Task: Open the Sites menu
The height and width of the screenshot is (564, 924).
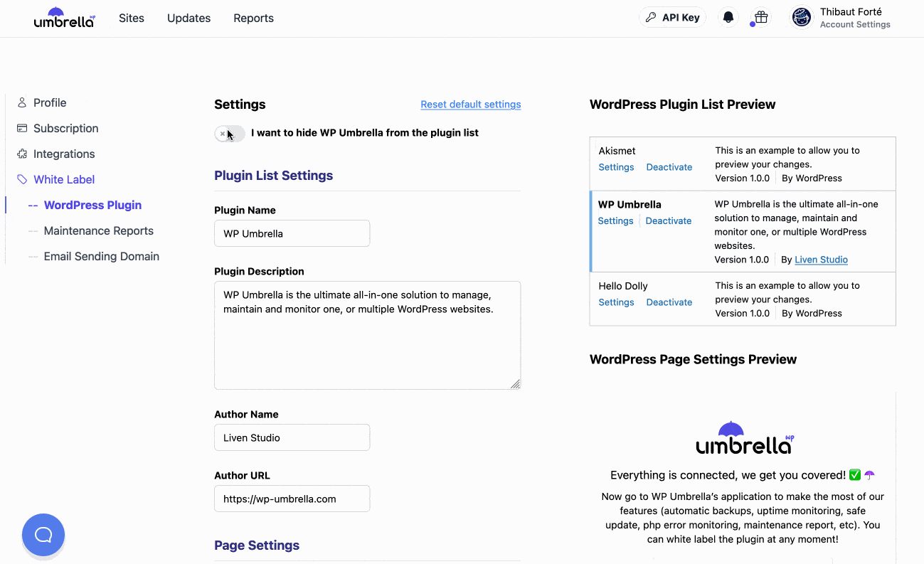Action: [132, 18]
